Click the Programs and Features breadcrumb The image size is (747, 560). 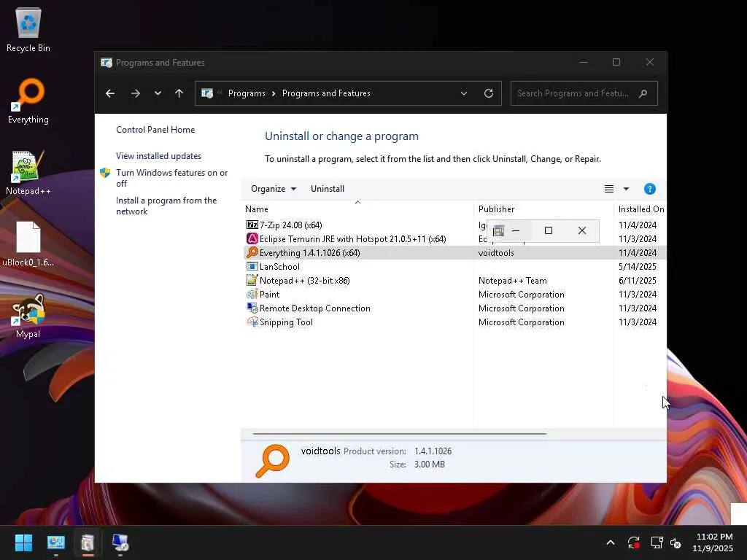[x=326, y=93]
